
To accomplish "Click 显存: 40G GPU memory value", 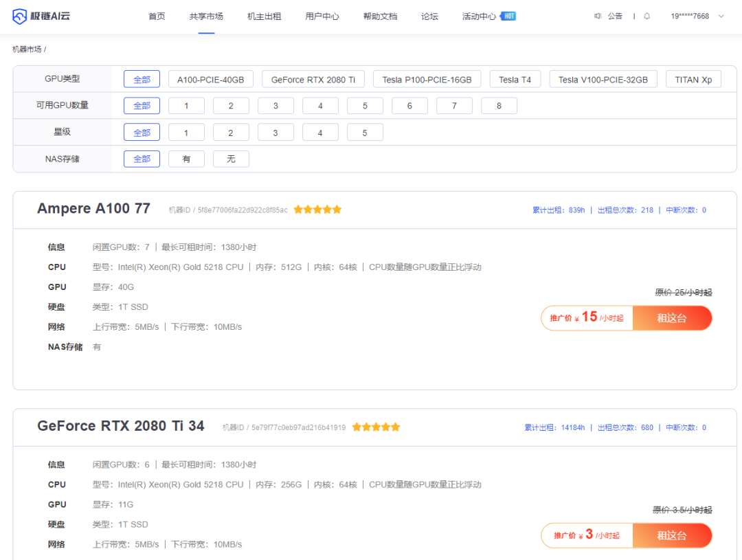I will (x=113, y=287).
